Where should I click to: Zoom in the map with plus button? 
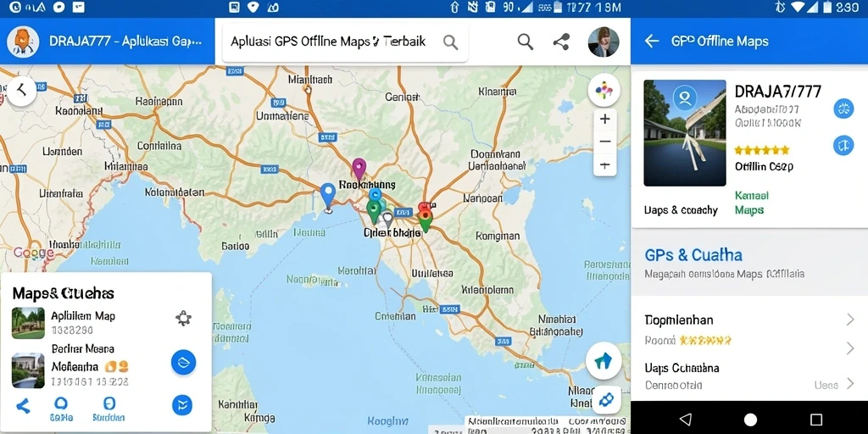coord(605,119)
